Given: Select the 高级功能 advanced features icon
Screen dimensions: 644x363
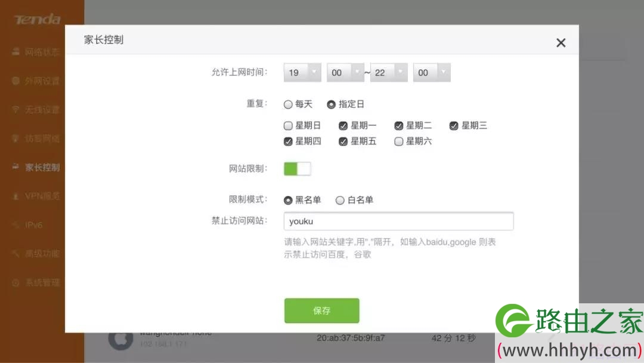Looking at the screenshot, I should pos(16,253).
